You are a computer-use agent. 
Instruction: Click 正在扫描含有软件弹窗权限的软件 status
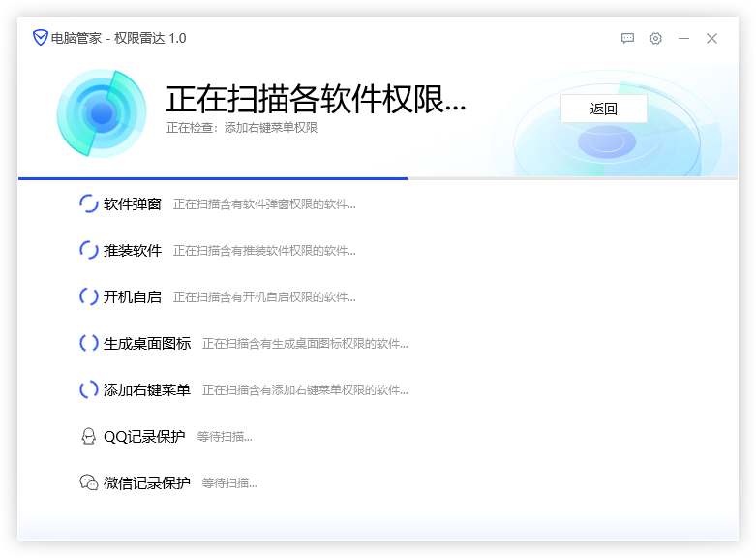pyautogui.click(x=264, y=204)
